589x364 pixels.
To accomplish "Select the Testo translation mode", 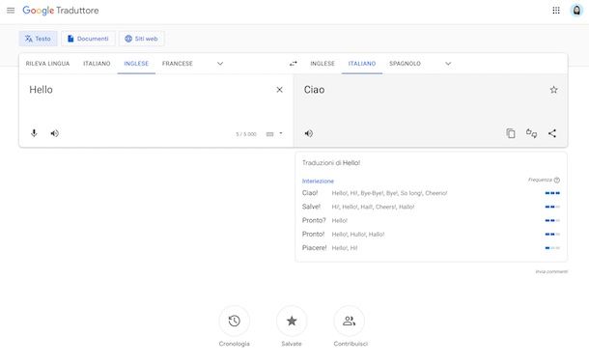I will (38, 39).
